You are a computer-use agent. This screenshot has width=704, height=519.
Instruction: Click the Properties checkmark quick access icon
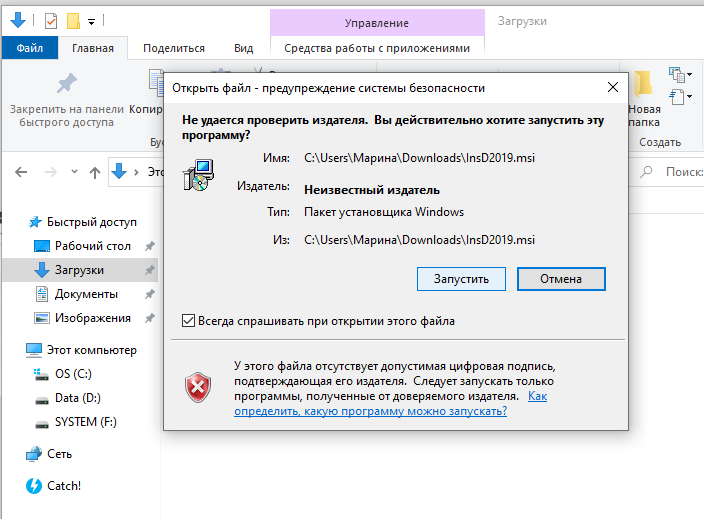(x=51, y=21)
